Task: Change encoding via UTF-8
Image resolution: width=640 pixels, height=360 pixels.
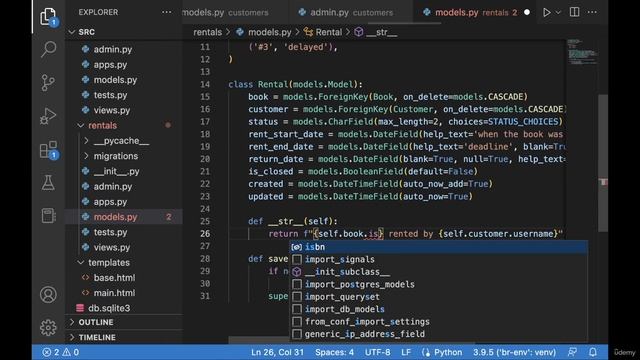Action: click(x=378, y=352)
